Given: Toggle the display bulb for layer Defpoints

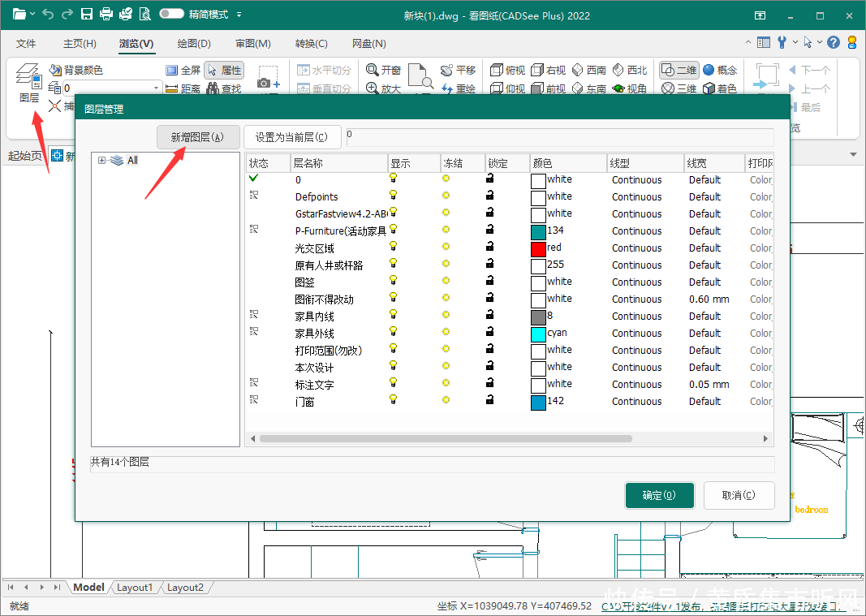Looking at the screenshot, I should (x=394, y=196).
